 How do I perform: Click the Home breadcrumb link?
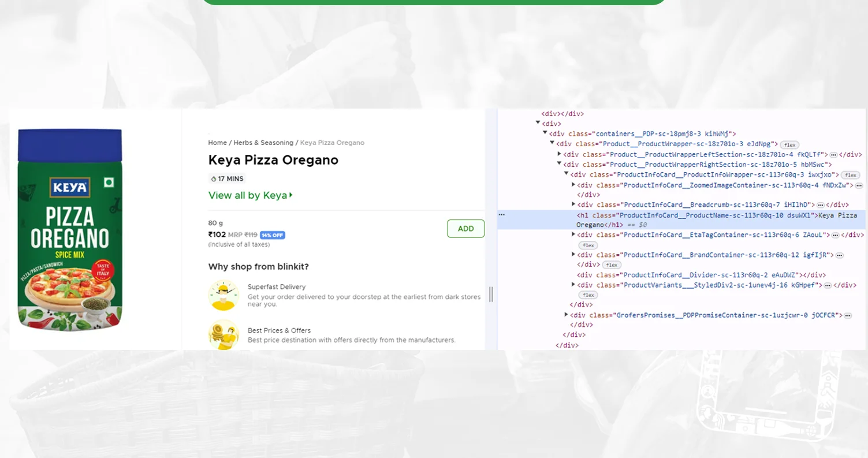217,143
